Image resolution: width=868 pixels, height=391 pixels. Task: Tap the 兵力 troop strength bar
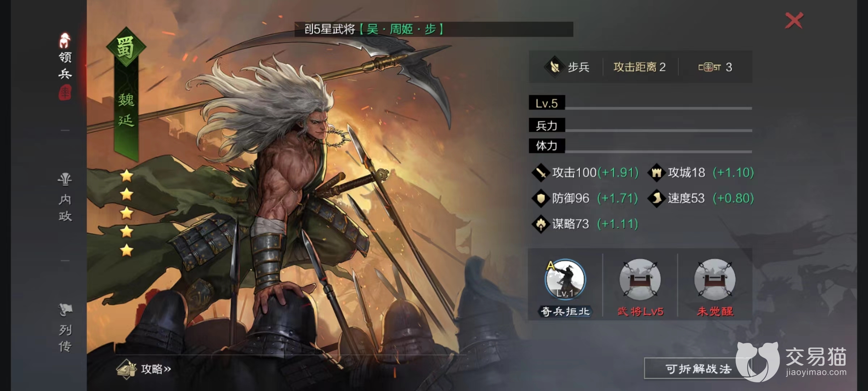point(640,126)
